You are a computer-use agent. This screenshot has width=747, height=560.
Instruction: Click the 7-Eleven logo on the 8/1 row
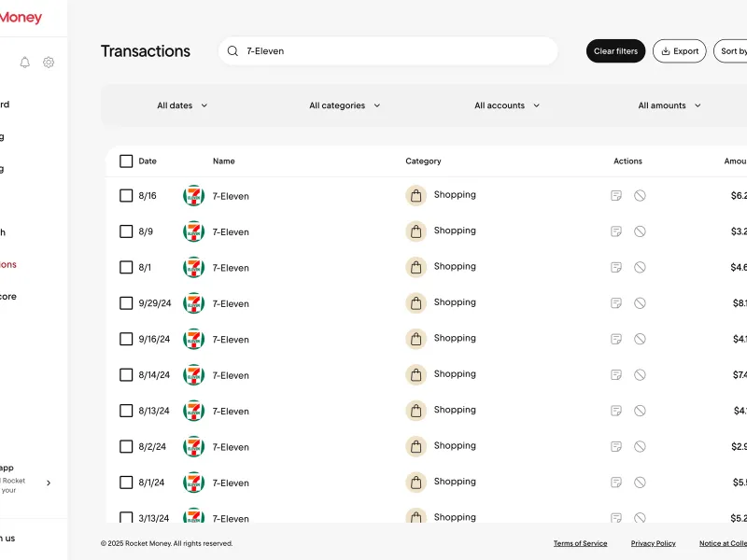(194, 267)
